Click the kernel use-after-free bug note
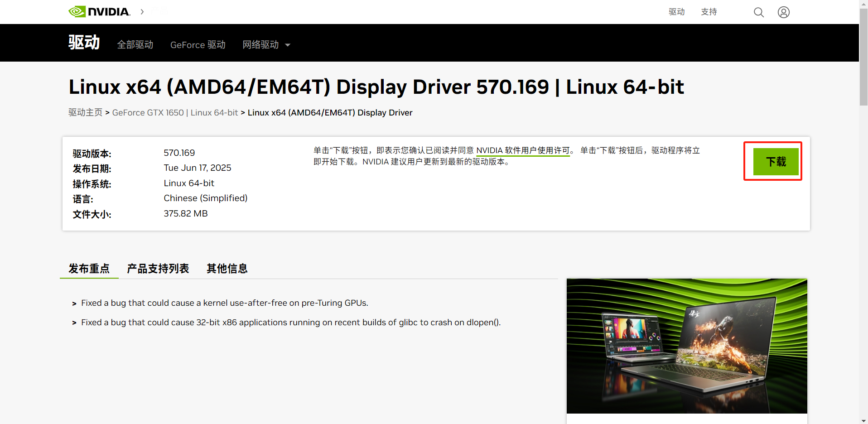The image size is (868, 424). click(x=225, y=303)
